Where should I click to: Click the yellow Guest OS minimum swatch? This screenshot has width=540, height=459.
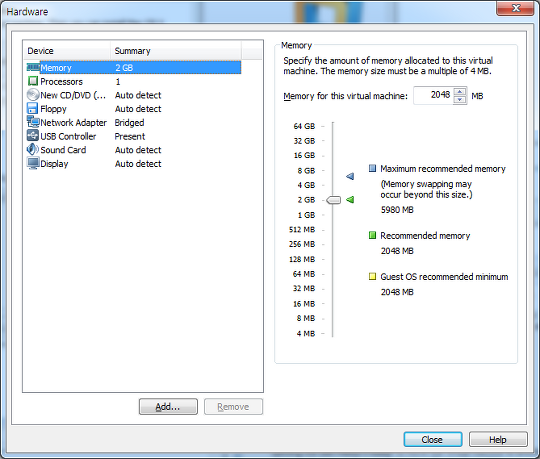point(372,276)
